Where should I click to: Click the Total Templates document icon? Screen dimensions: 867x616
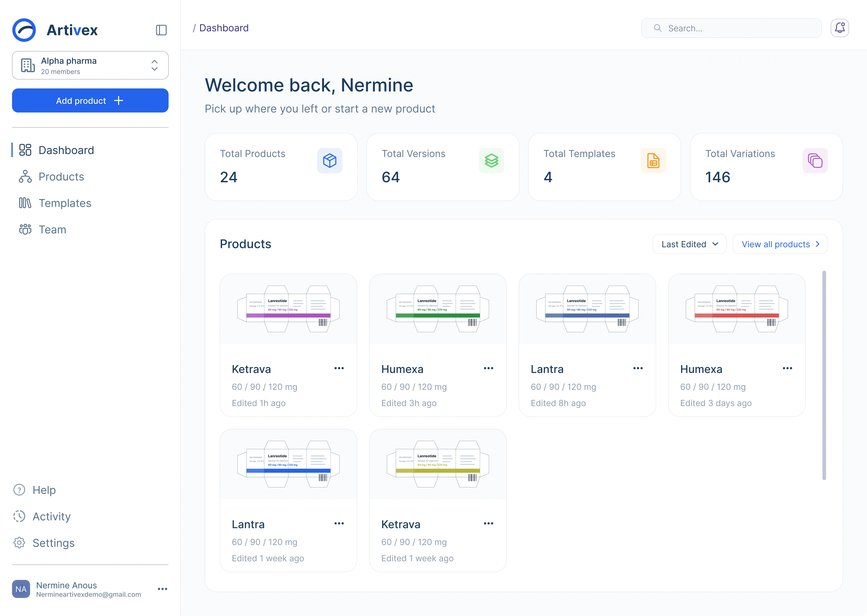(653, 160)
